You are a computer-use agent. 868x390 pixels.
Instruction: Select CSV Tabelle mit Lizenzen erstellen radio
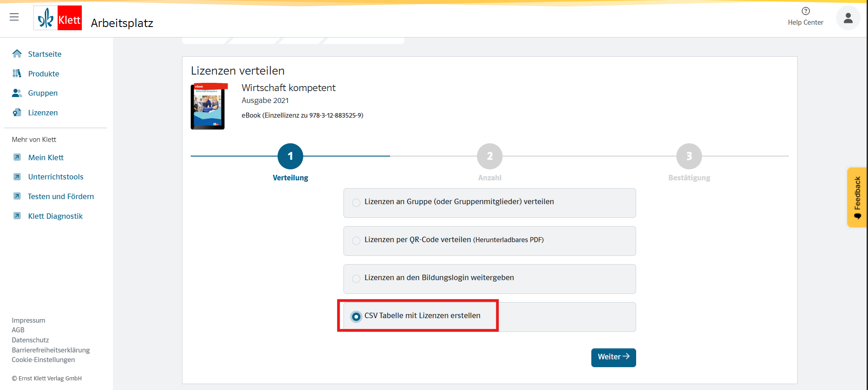pos(356,316)
